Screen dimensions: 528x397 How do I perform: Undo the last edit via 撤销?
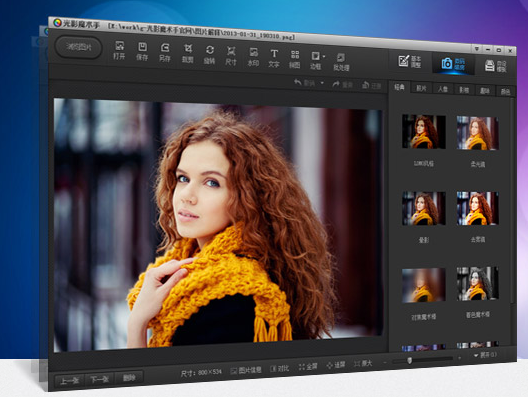tap(304, 82)
